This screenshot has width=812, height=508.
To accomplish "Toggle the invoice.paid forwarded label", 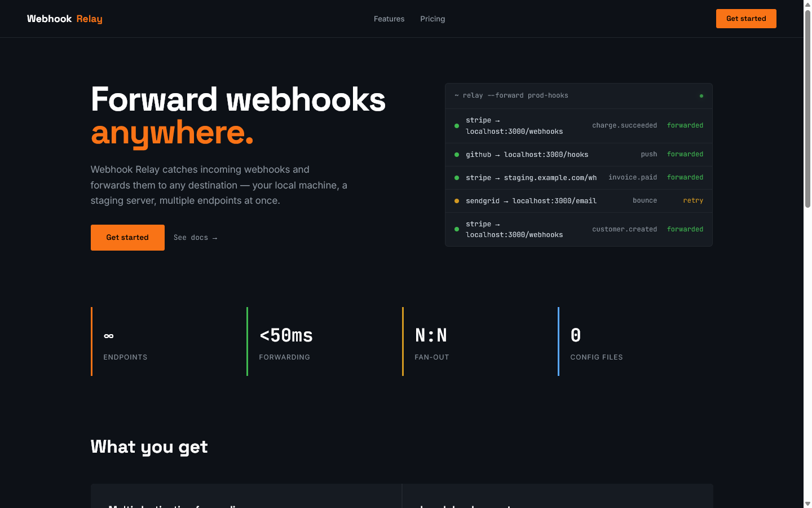I will click(x=685, y=177).
